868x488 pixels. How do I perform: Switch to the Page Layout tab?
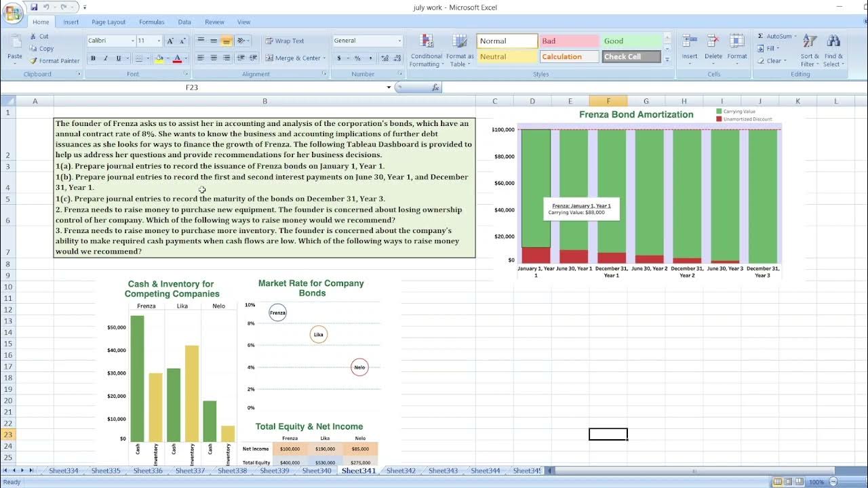[108, 22]
